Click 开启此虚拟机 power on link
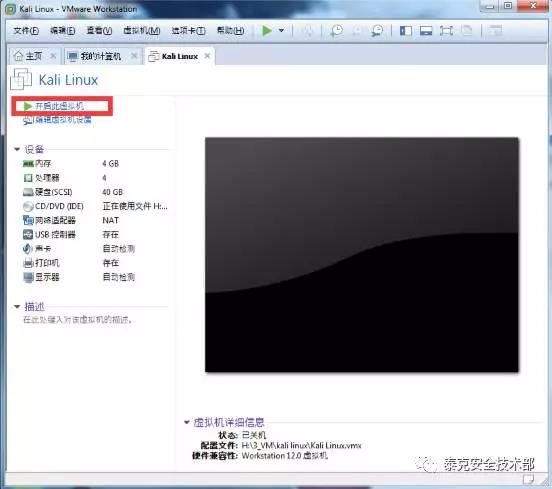The image size is (552, 489). coord(59,106)
